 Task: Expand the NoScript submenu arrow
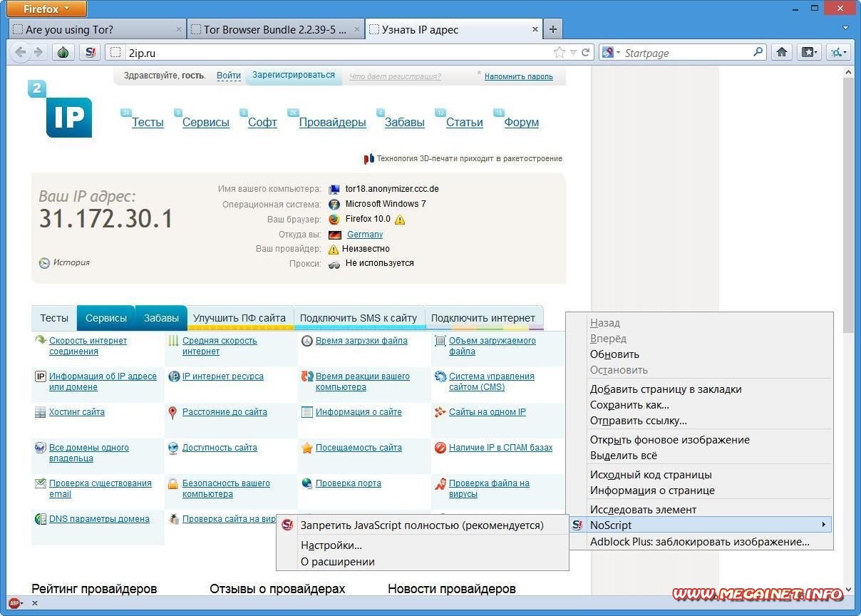pos(824,525)
